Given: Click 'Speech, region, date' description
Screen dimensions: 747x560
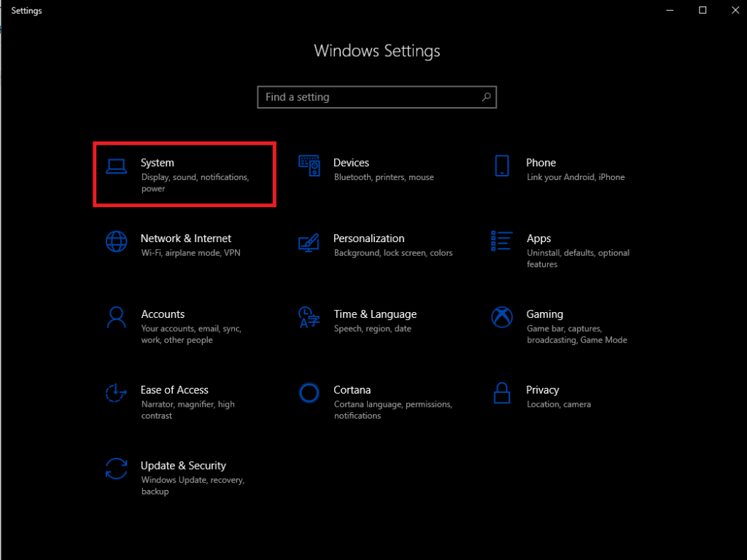Looking at the screenshot, I should pos(373,329).
